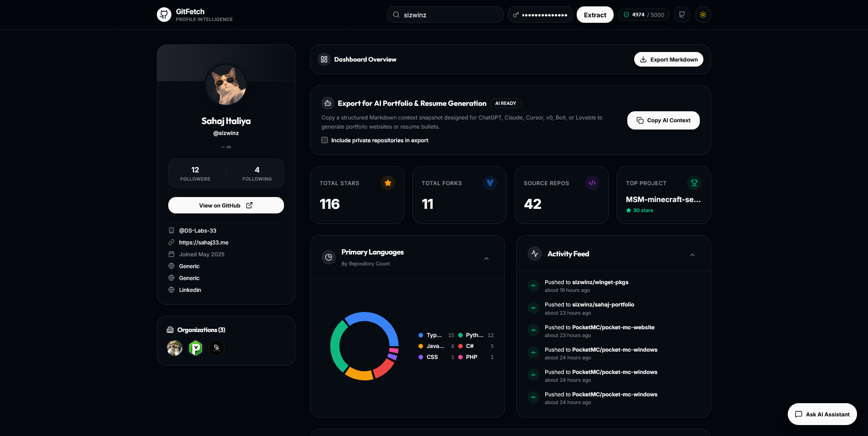Image resolution: width=868 pixels, height=436 pixels.
Task: Click the username search field with sizwinz
Action: (x=445, y=15)
